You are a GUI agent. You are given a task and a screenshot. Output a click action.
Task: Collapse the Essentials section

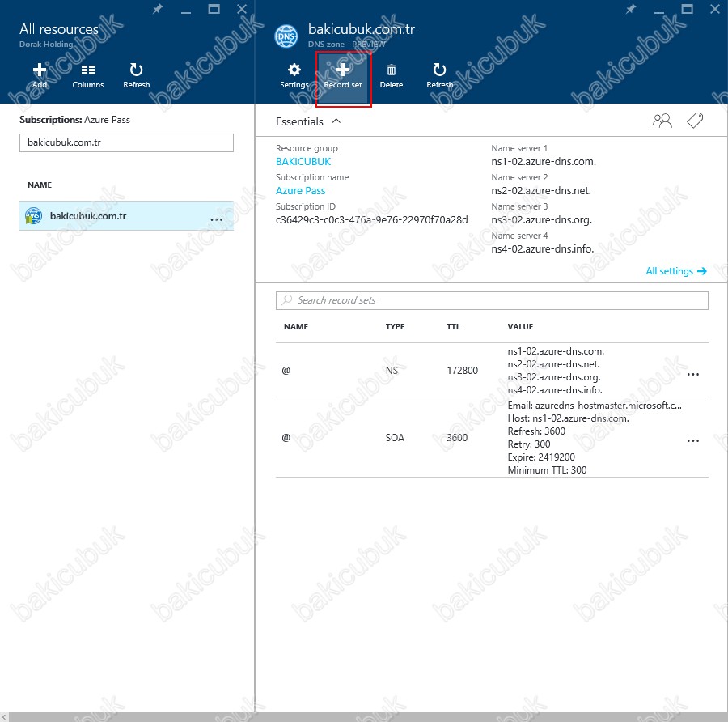click(x=336, y=121)
